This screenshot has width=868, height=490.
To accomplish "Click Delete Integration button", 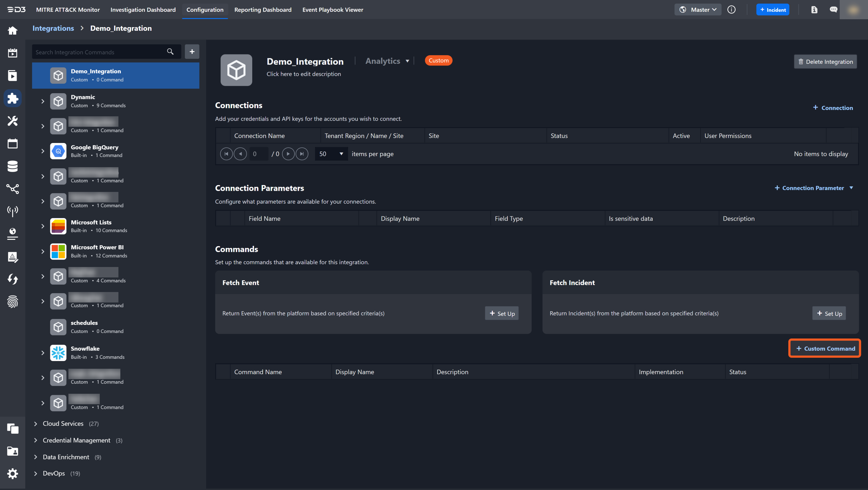I will [825, 61].
